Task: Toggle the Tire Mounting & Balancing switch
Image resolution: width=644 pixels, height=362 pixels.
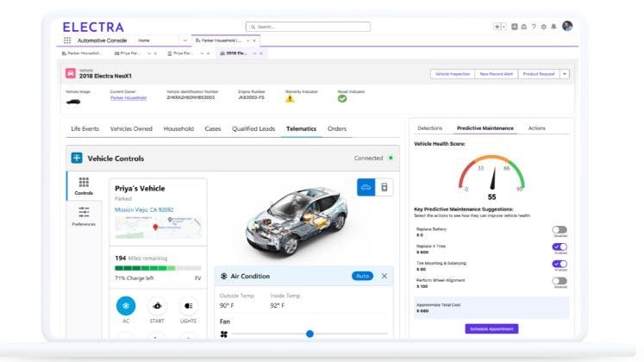Action: click(x=560, y=264)
